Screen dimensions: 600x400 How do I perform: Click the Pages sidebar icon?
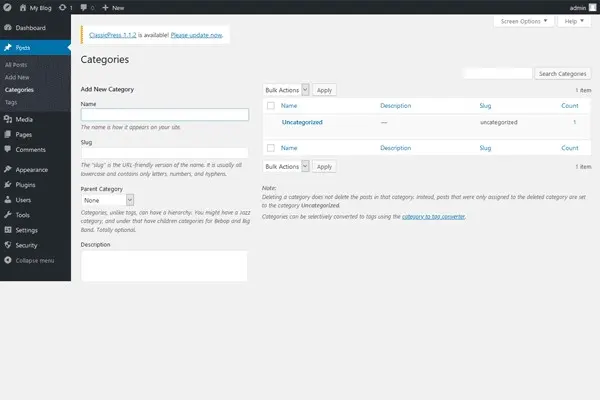[8, 134]
